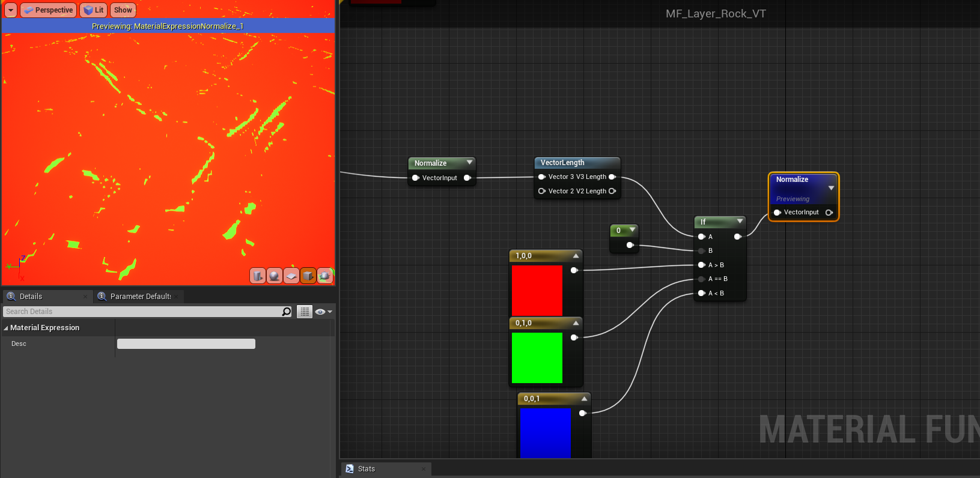Expand the If node preview arrow

pos(740,222)
